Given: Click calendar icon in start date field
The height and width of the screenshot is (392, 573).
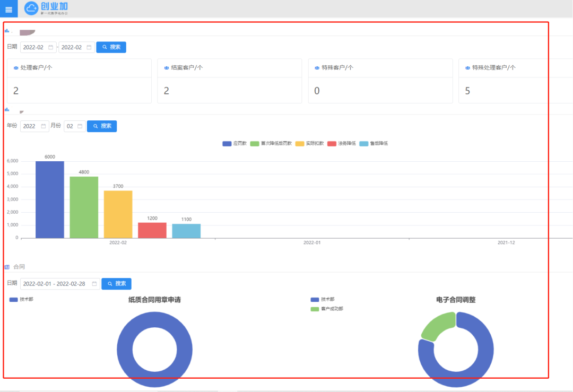Looking at the screenshot, I should [x=51, y=47].
